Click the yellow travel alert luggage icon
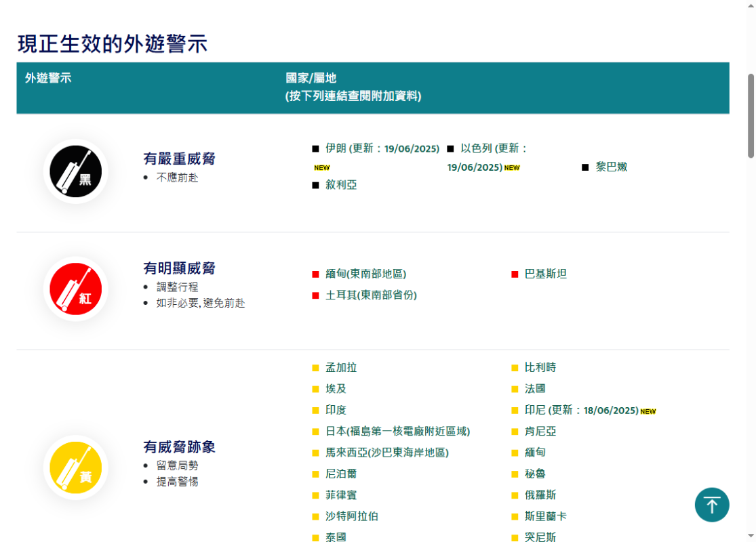Screen dimensions: 756x542 click(76, 467)
